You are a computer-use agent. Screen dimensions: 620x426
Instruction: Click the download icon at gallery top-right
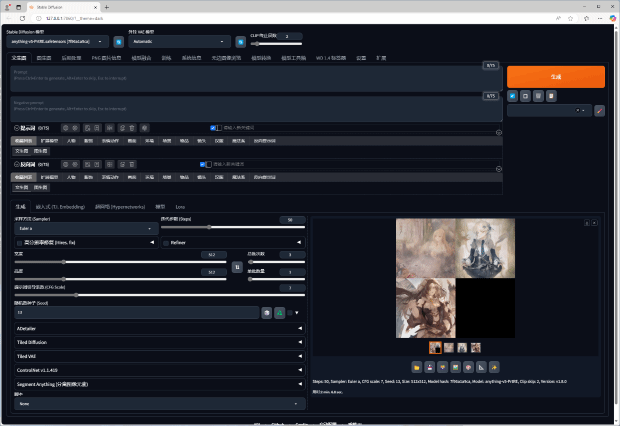pos(587,223)
